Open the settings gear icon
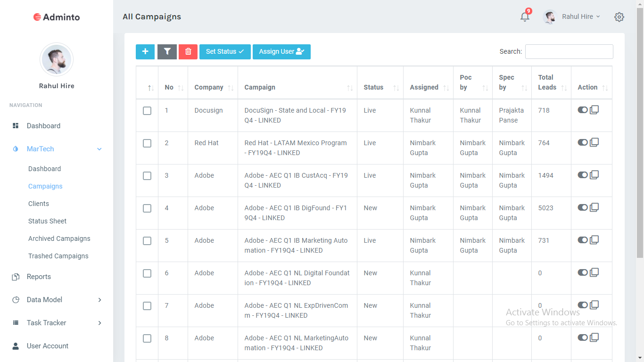644x362 pixels. [619, 17]
